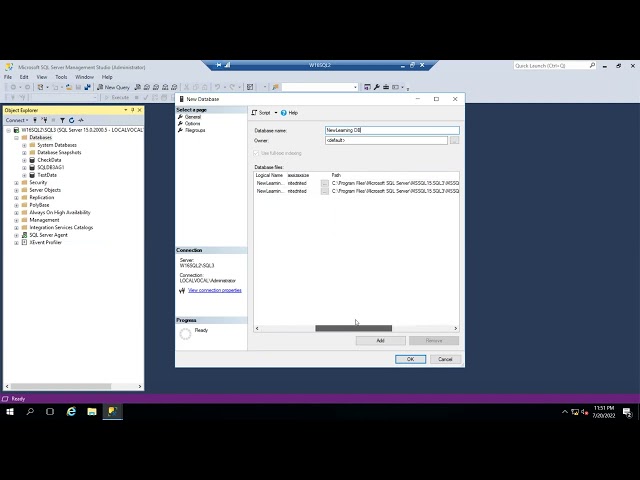Open Task View from the taskbar
This screenshot has width=640, height=480.
(x=50, y=411)
